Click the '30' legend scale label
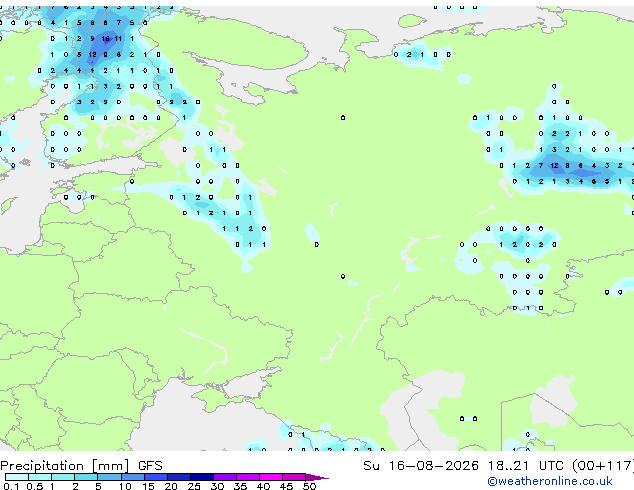The height and width of the screenshot is (490, 634). pos(217,486)
